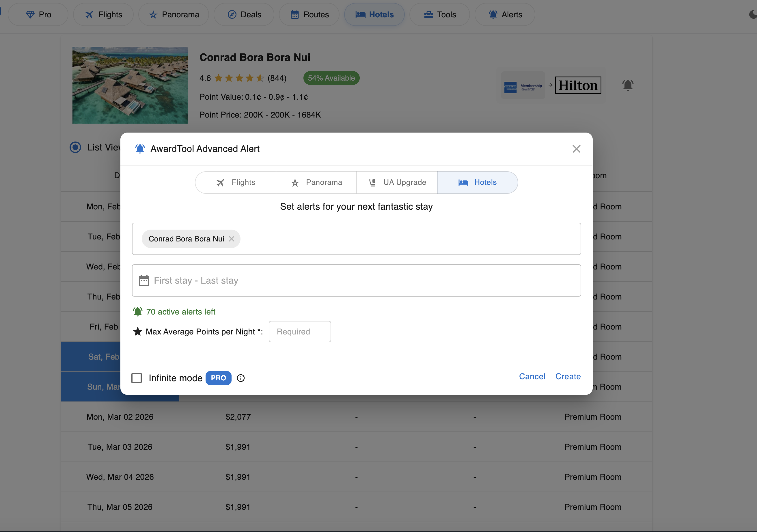Click the Conrad Bora Bora Nui hotel photo

(x=130, y=85)
